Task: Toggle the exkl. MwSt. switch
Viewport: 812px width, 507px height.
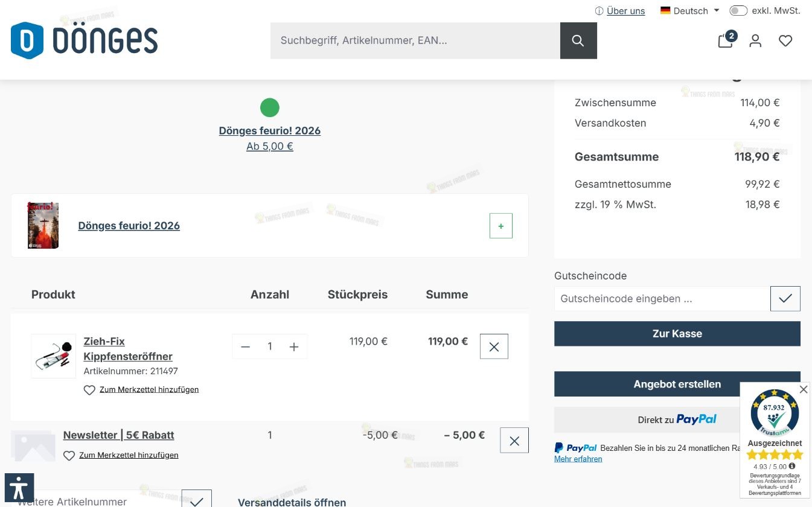Action: coord(738,11)
